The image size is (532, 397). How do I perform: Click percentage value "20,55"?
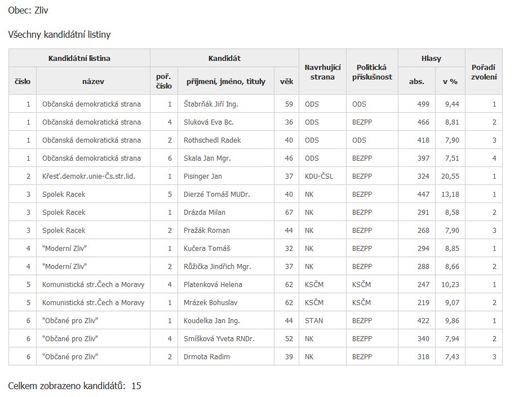450,177
